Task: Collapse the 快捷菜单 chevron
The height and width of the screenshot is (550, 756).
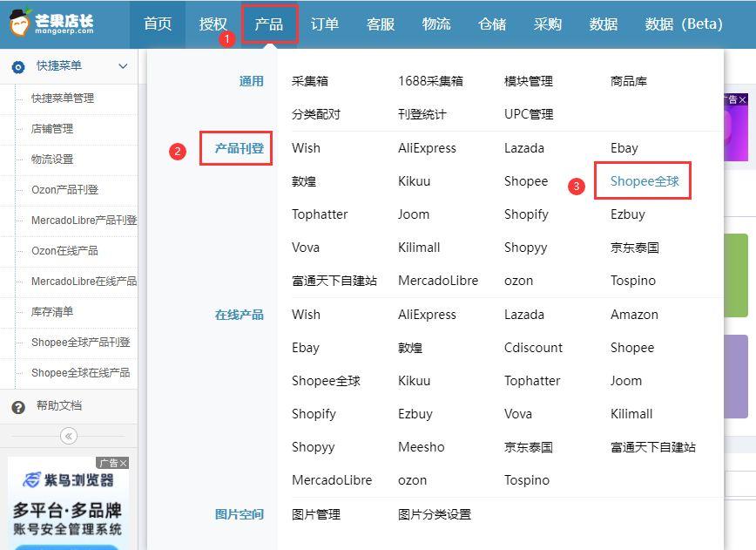Action: point(123,66)
